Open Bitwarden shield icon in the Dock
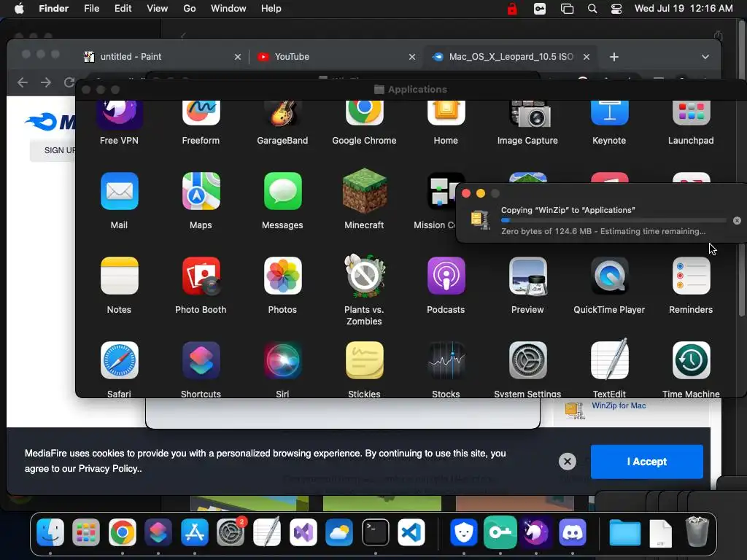Viewport: 747px width, 560px height. (463, 532)
